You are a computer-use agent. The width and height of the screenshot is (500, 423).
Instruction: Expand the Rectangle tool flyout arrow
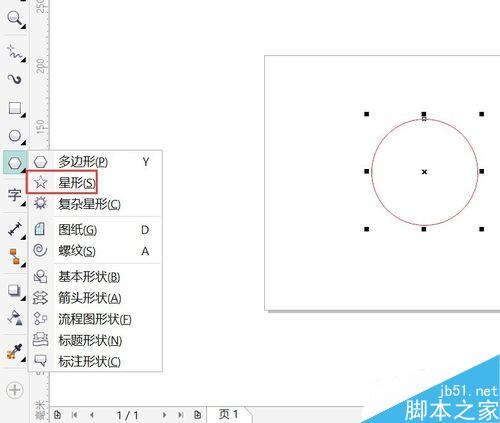coord(23,115)
